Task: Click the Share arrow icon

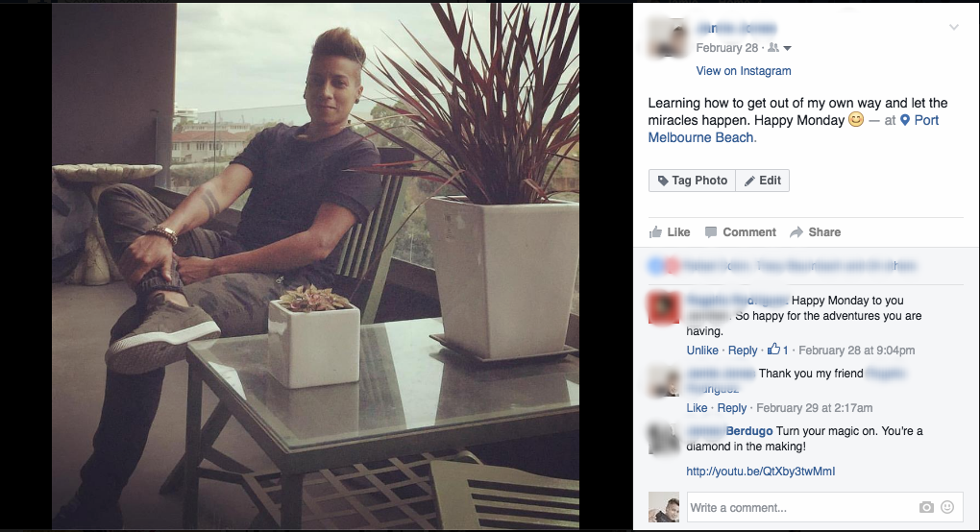Action: click(x=796, y=232)
